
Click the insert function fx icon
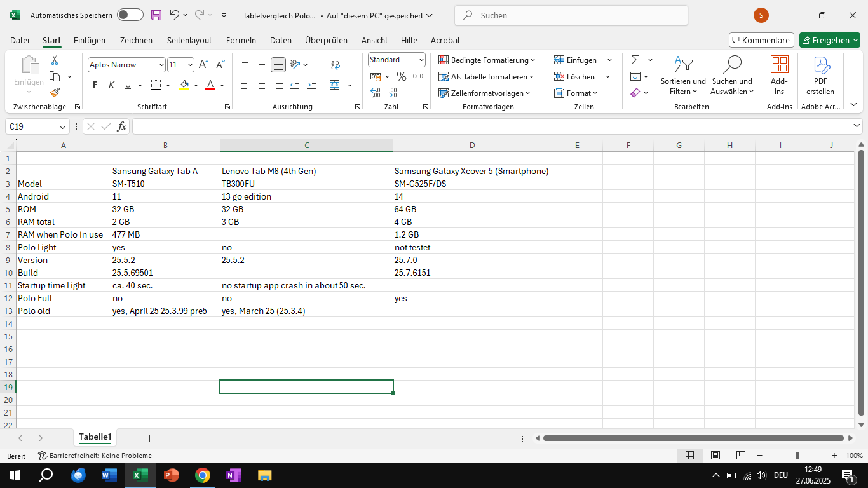coord(121,126)
